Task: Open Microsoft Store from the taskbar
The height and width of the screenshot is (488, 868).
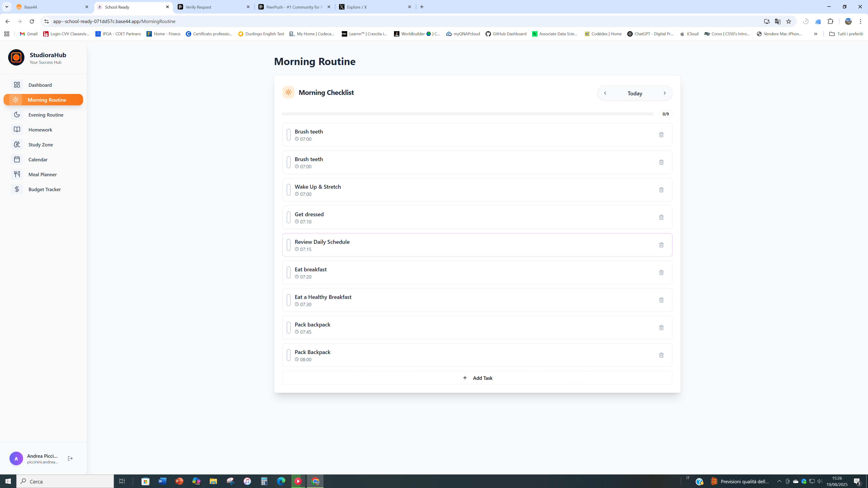Action: point(145,481)
